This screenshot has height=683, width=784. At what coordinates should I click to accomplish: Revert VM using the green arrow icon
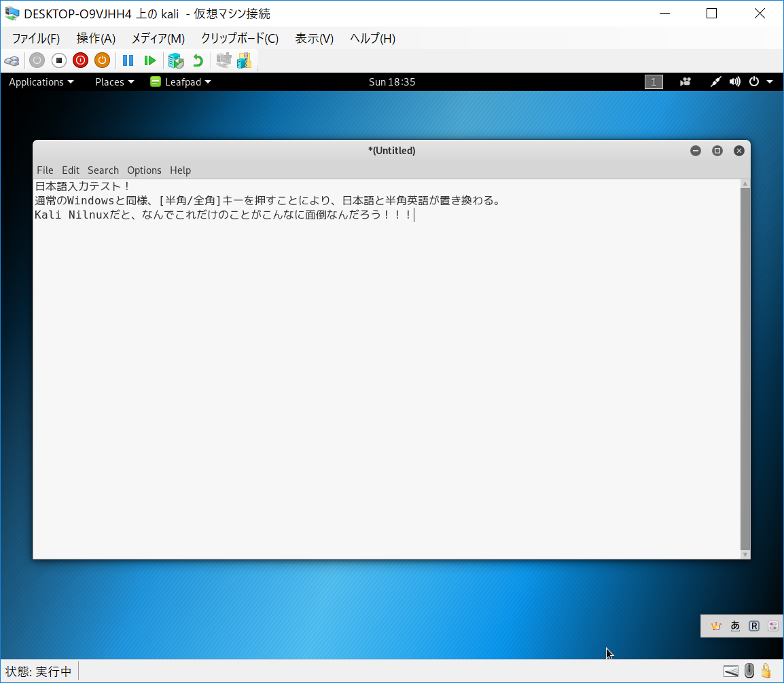tap(198, 60)
